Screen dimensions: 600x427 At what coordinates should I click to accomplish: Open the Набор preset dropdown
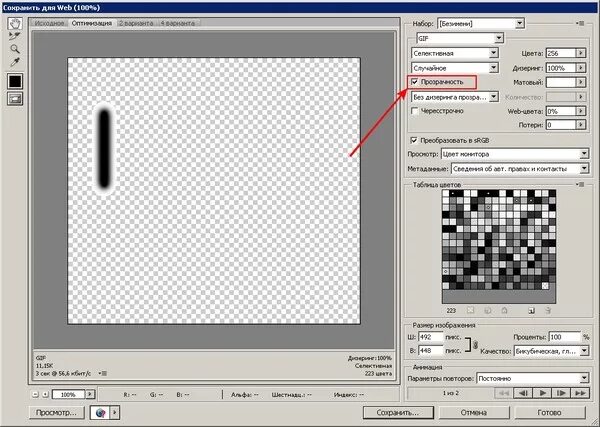tap(481, 24)
